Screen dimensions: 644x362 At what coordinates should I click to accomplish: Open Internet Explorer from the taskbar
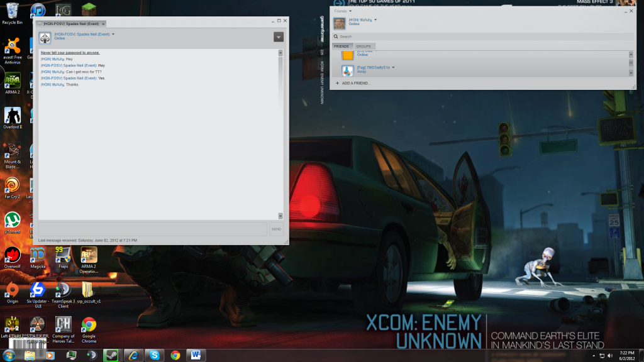click(x=133, y=355)
